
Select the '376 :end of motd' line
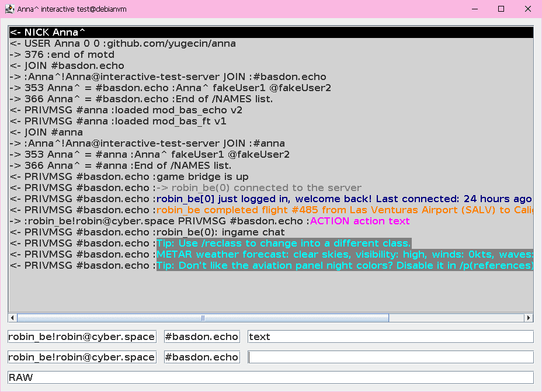point(62,55)
